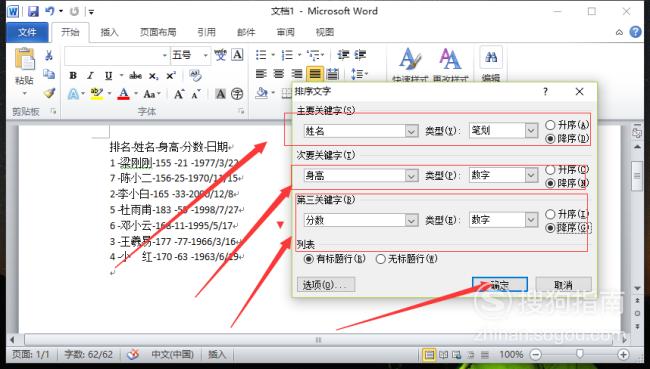The image size is (650, 369).
Task: Select the Format Painter brush
Action: click(49, 93)
